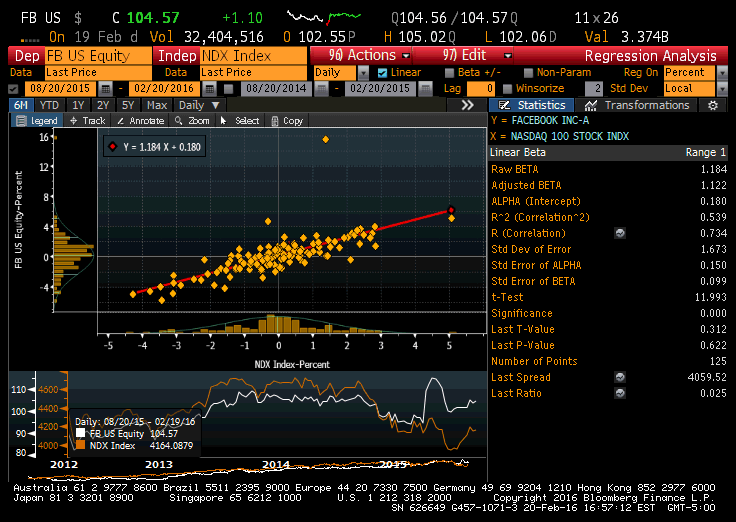Screen dimensions: 736x522
Task: Click the red diamond in the regression legend
Action: 113,147
